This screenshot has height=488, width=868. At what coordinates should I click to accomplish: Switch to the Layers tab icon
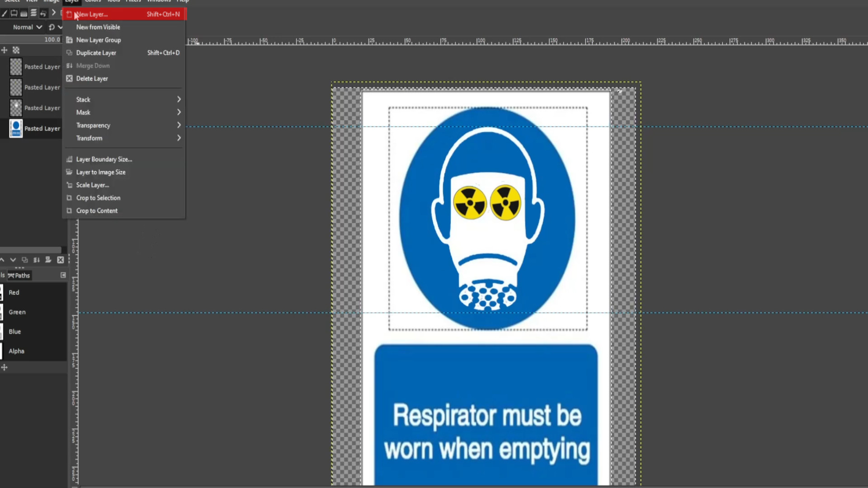tap(33, 13)
